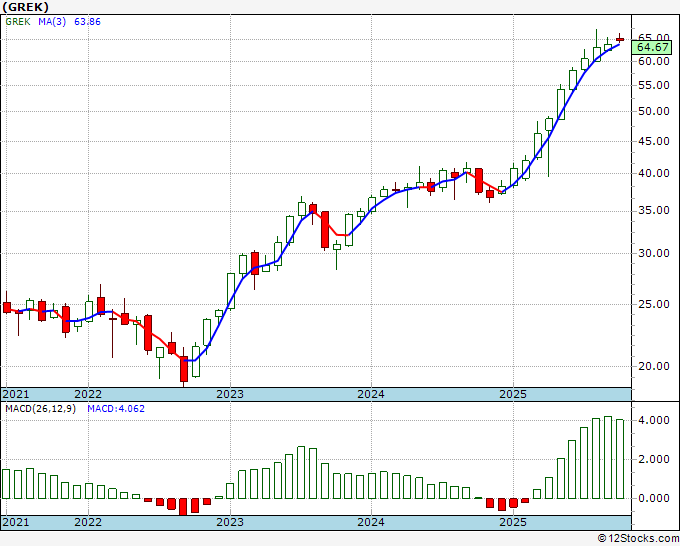Click 2024 on the MACD timeline

371,522
